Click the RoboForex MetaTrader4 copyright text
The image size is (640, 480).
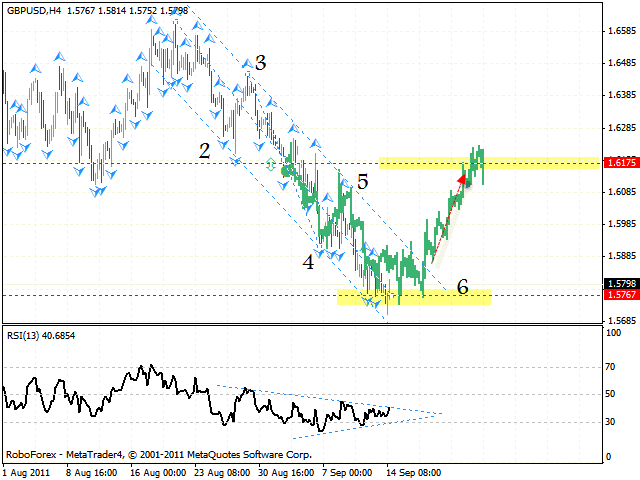click(x=158, y=453)
